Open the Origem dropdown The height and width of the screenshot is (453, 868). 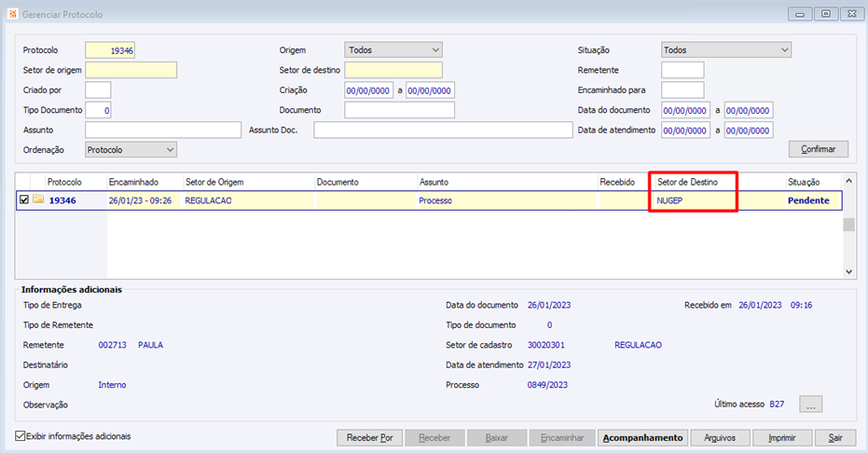[x=393, y=49]
